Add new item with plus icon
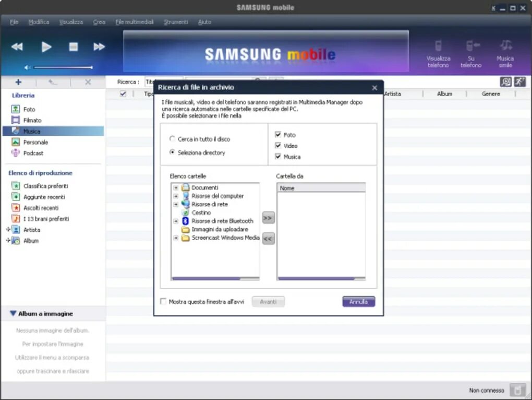This screenshot has height=400, width=532. point(18,82)
